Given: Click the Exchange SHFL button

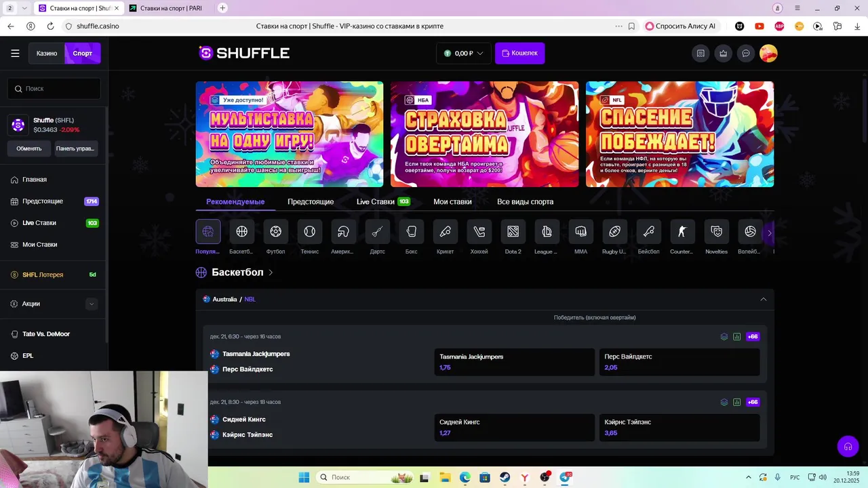Looking at the screenshot, I should [29, 148].
